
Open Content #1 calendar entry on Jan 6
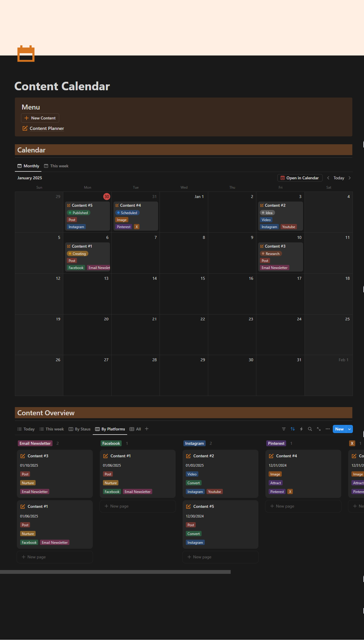click(87, 257)
